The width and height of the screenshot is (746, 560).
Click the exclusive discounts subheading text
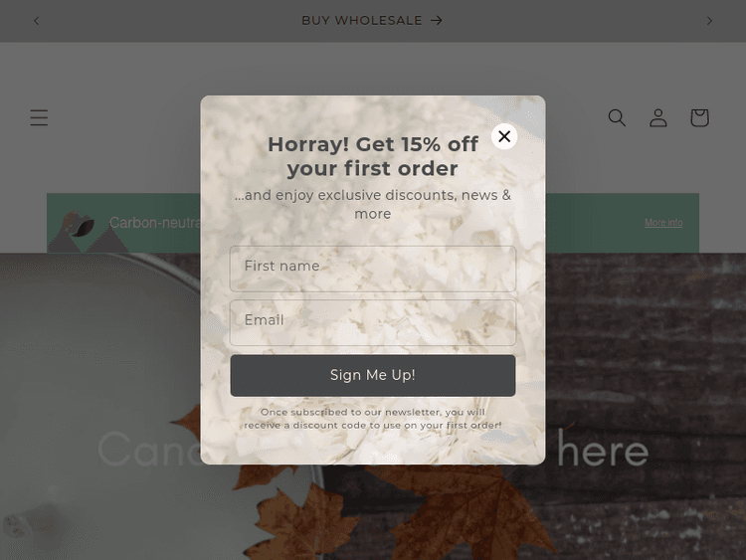373,204
